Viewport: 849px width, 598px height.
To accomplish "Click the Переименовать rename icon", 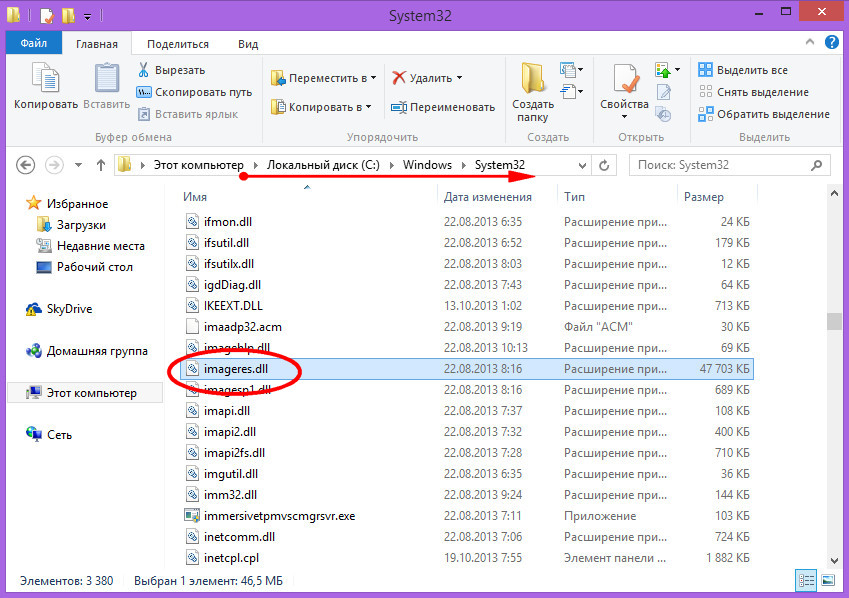I will tap(399, 107).
